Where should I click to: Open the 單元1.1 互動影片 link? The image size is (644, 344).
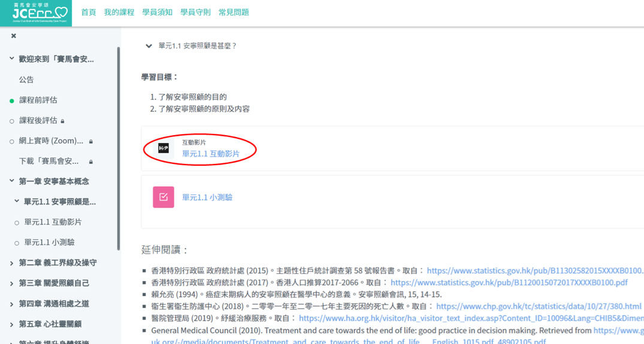click(210, 154)
